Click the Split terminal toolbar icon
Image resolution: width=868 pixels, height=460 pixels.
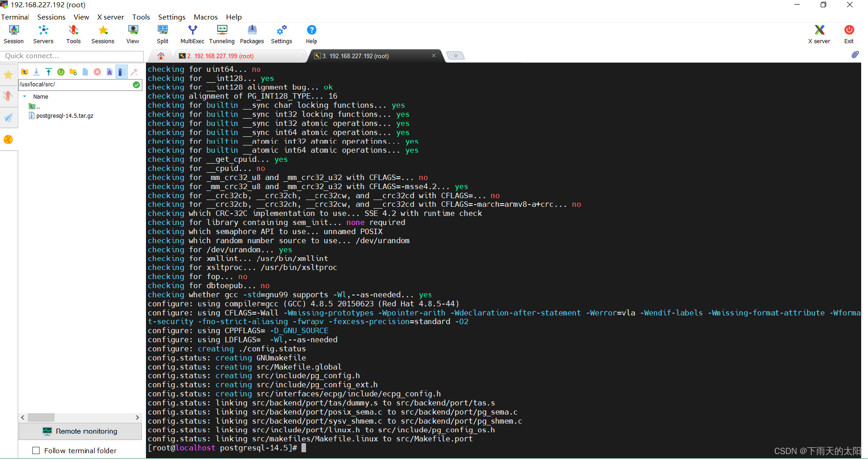tap(162, 35)
